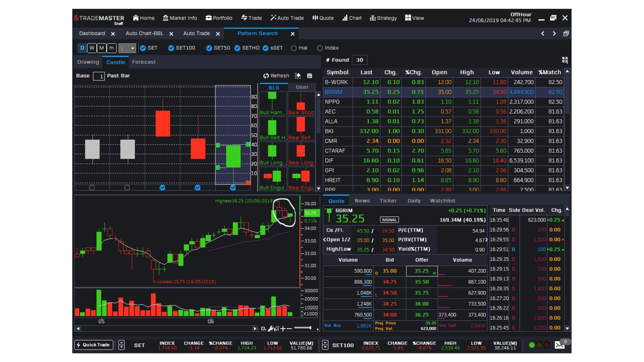Screen dimensions: 644x362
Task: Open the Portfolio menu
Action: [219, 18]
